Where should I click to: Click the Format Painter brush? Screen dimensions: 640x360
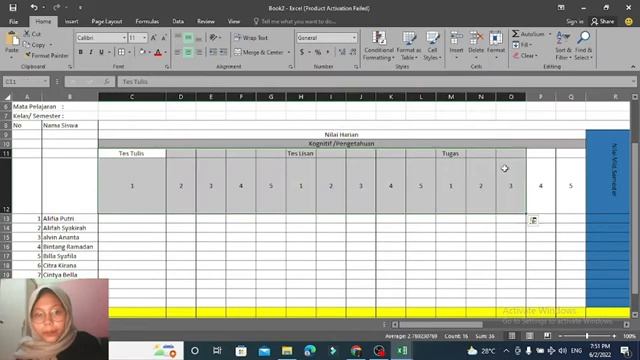(28, 55)
